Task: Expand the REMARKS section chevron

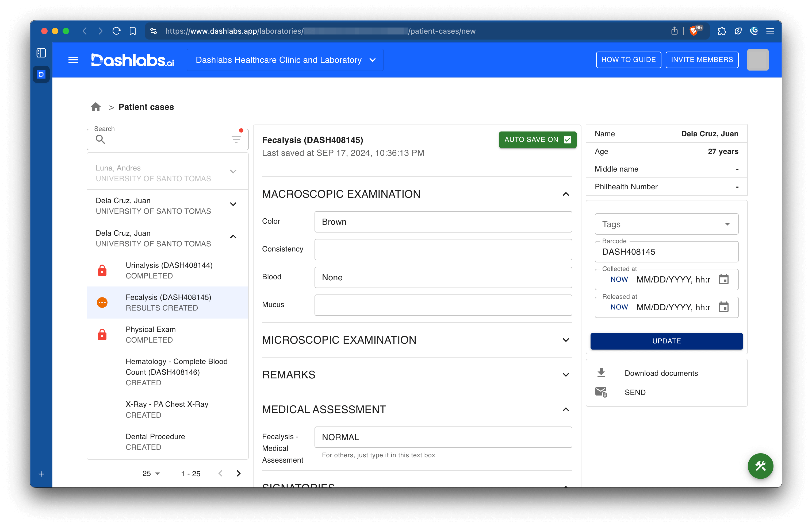Action: (566, 375)
